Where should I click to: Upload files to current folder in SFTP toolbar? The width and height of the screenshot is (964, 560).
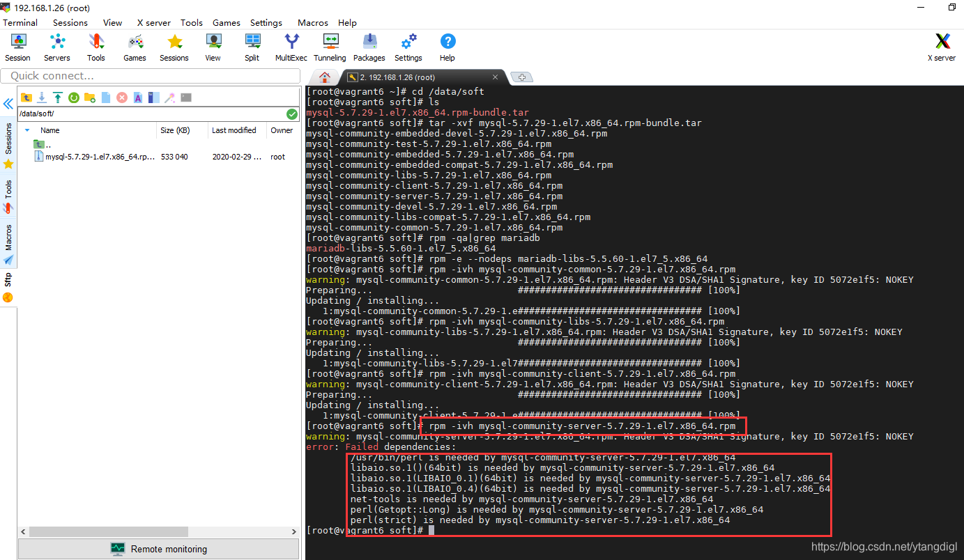click(58, 98)
